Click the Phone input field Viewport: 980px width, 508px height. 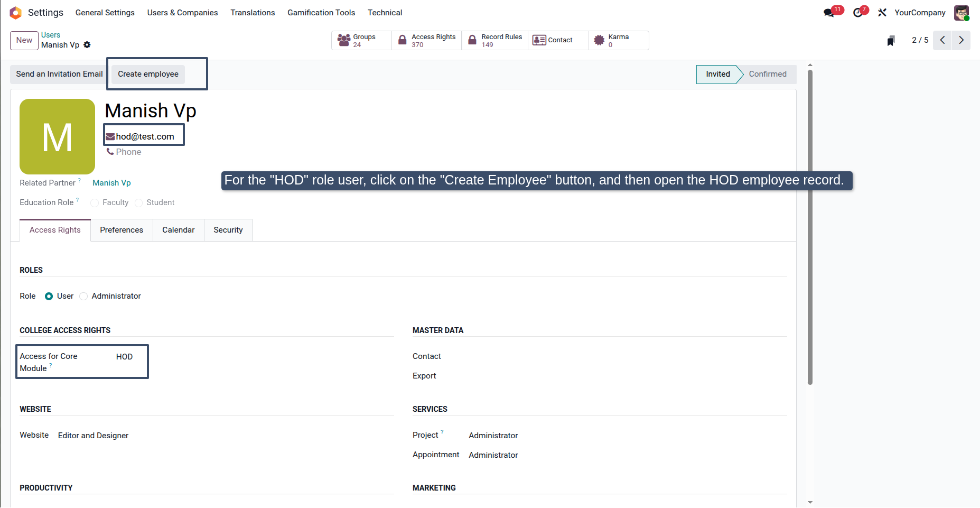point(128,152)
